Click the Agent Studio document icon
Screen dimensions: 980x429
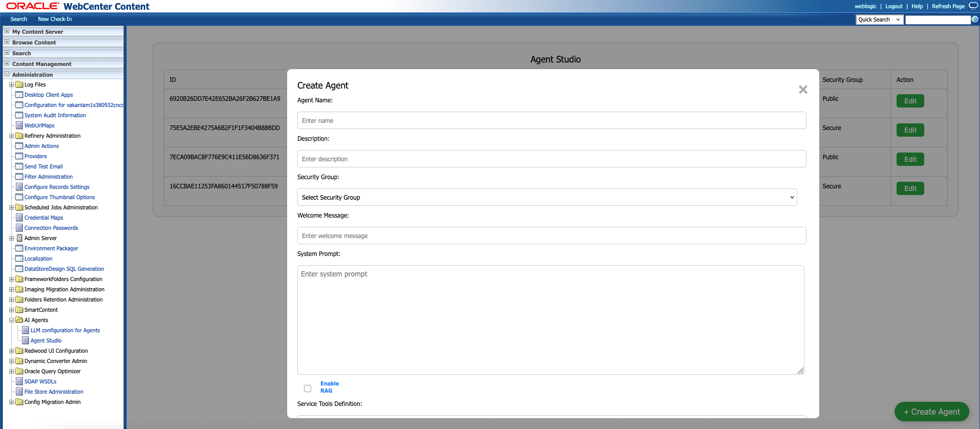[x=26, y=340]
